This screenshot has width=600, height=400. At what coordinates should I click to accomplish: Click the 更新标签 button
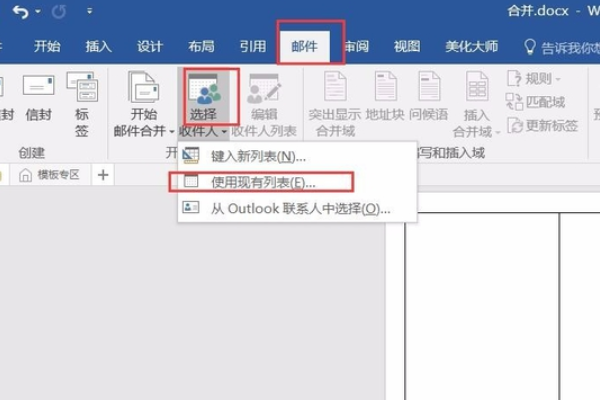pyautogui.click(x=542, y=126)
